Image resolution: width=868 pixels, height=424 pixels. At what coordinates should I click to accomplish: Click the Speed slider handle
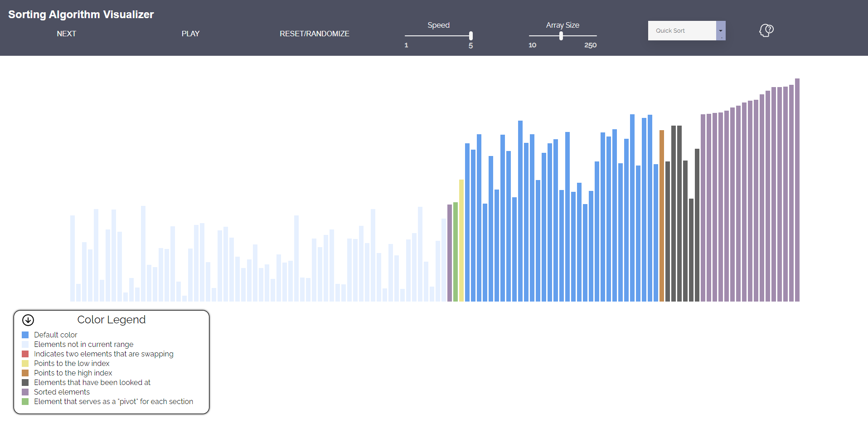click(x=470, y=35)
